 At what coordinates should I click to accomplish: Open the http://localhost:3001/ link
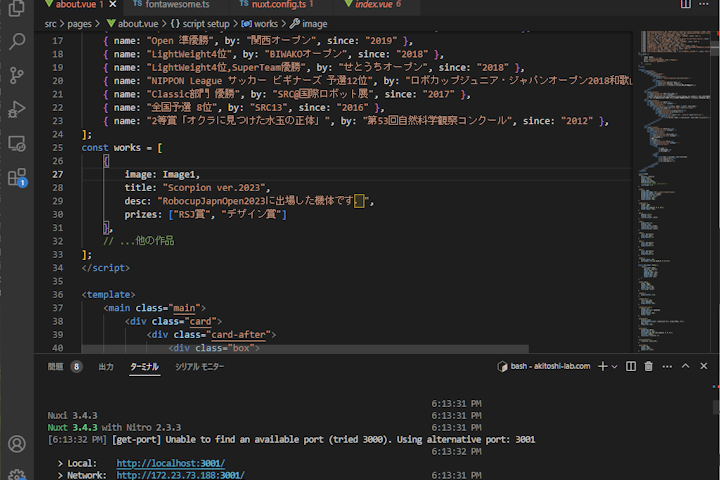(170, 463)
